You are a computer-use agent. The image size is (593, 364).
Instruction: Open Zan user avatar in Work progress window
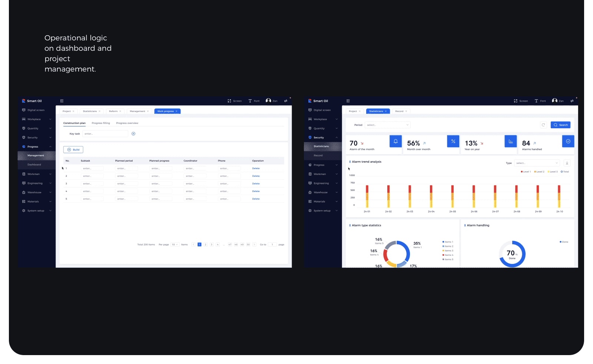(268, 100)
